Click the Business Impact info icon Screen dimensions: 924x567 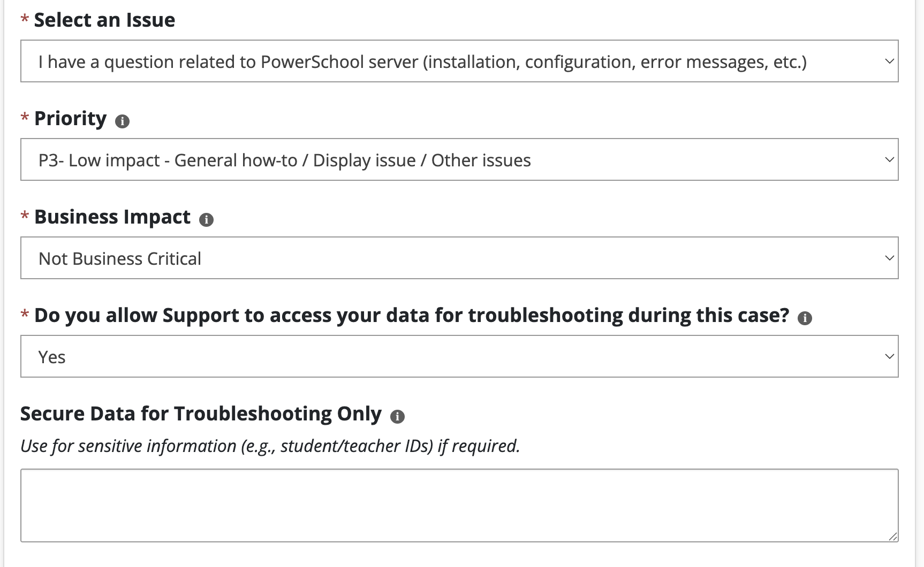click(x=207, y=219)
